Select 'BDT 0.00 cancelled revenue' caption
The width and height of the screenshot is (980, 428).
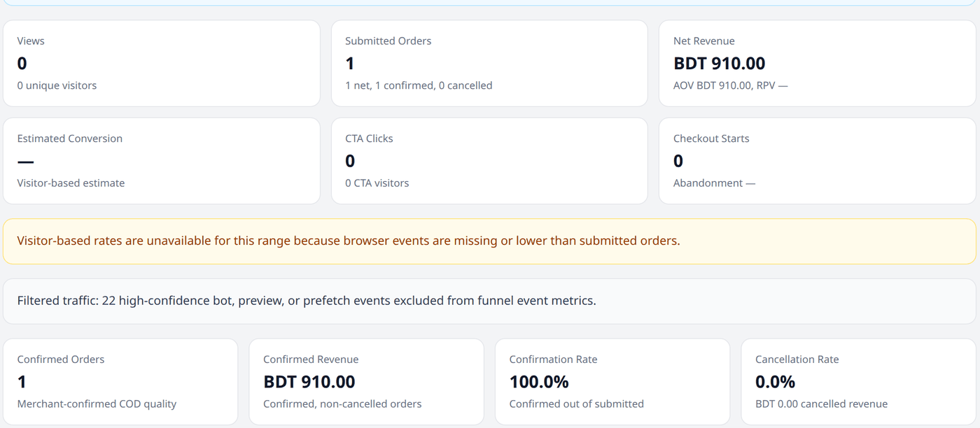point(821,404)
